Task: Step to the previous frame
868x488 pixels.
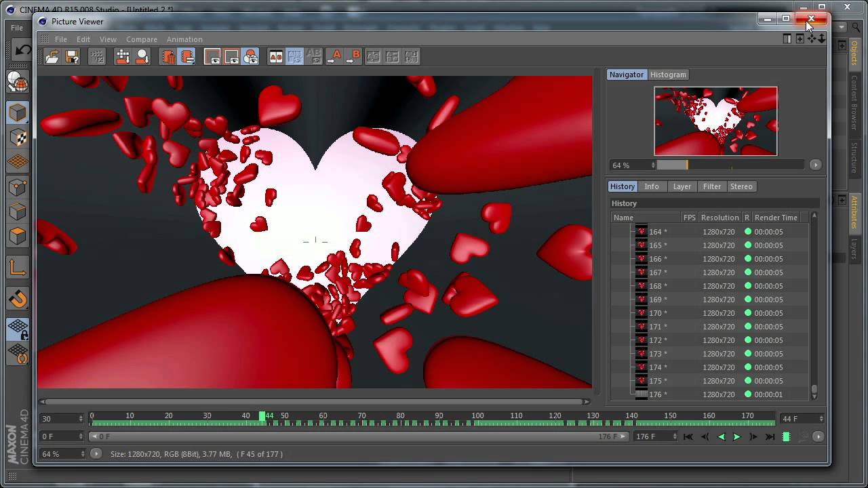Action: 705,437
